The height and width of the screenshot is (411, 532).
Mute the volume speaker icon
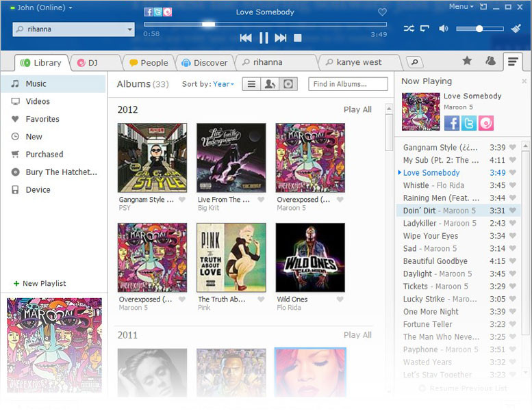point(444,29)
